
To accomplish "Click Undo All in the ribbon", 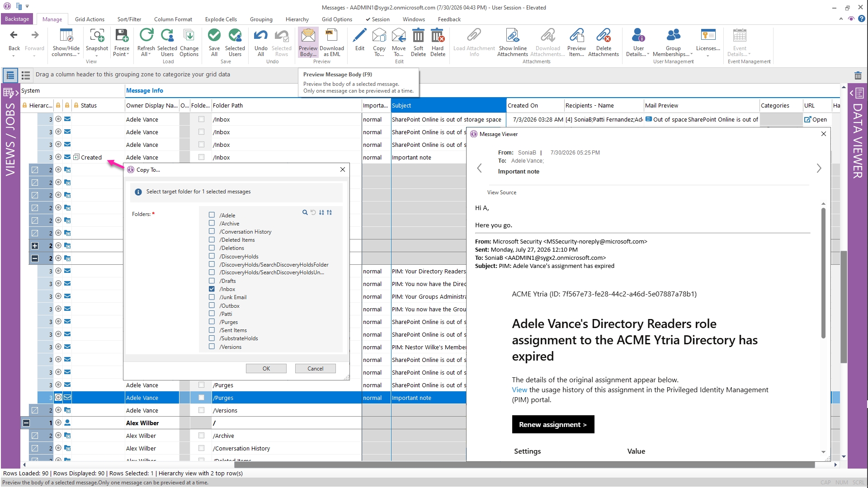I will (x=261, y=42).
